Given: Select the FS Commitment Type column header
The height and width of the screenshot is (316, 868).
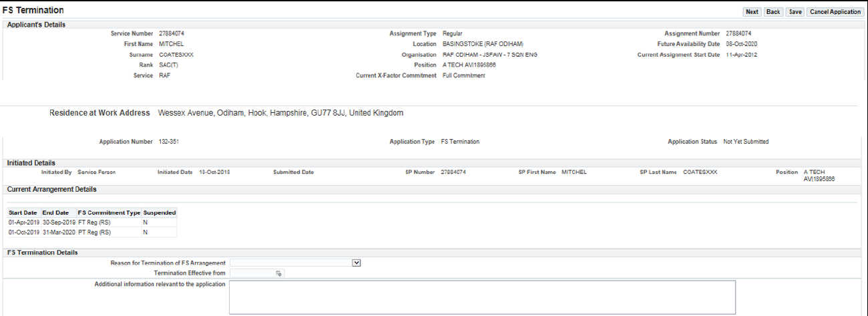Looking at the screenshot, I should (109, 212).
